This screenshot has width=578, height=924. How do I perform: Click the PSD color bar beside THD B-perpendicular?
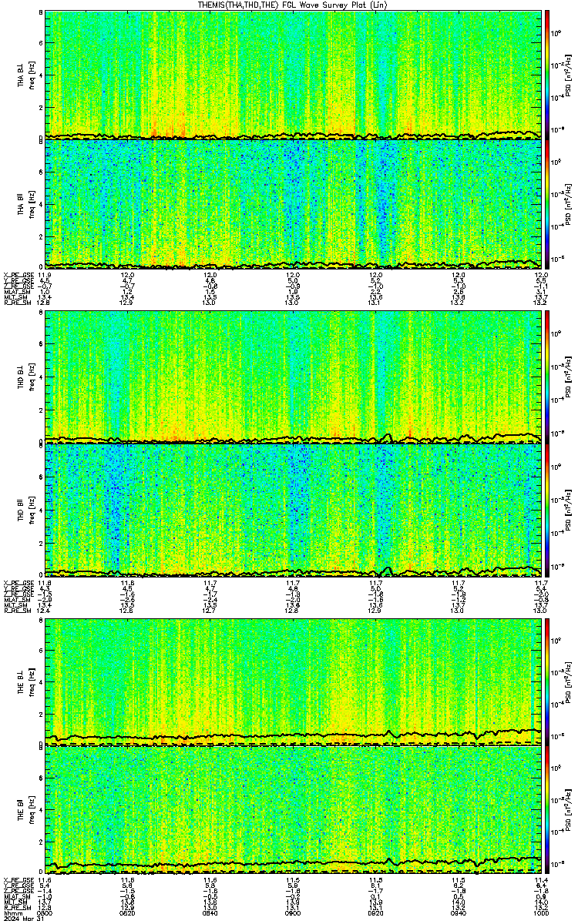pyautogui.click(x=547, y=377)
